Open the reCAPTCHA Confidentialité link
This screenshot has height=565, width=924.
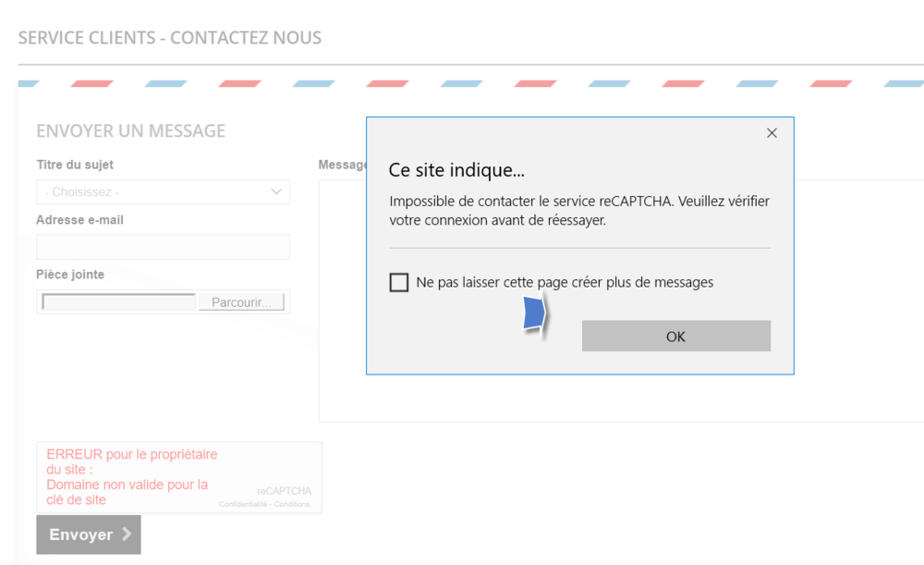(243, 504)
